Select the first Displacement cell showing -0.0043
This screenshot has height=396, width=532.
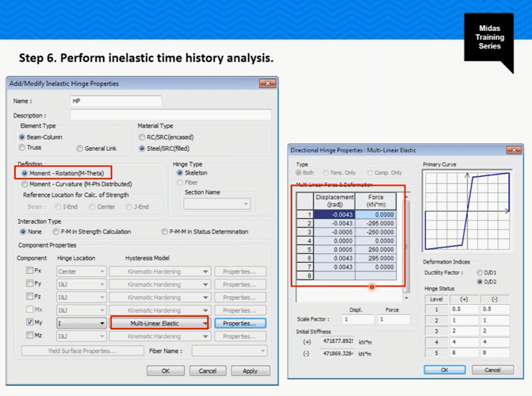pos(334,214)
